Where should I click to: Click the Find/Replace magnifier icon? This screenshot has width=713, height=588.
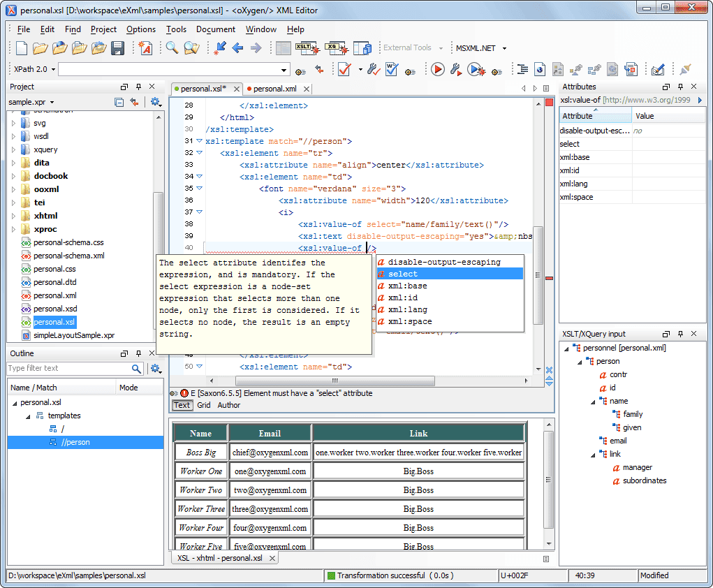tap(171, 47)
